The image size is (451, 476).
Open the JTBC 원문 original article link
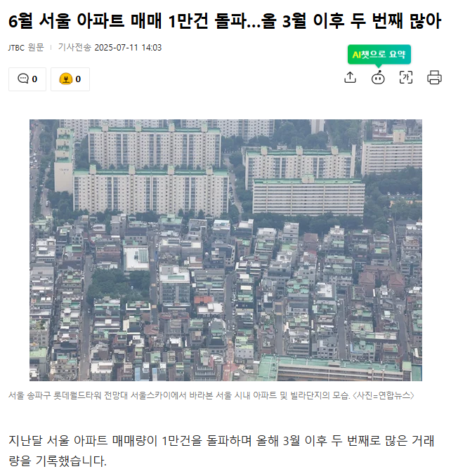coord(26,48)
